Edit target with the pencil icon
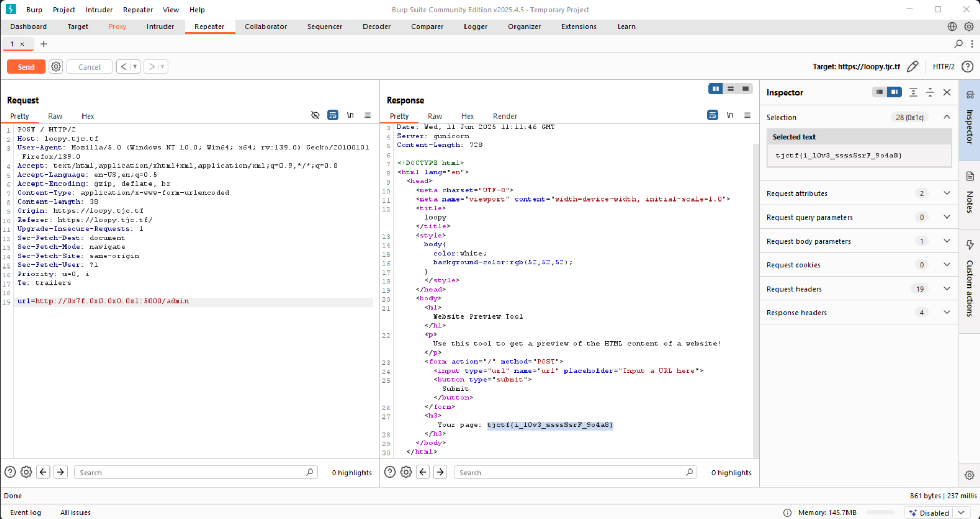 click(912, 66)
